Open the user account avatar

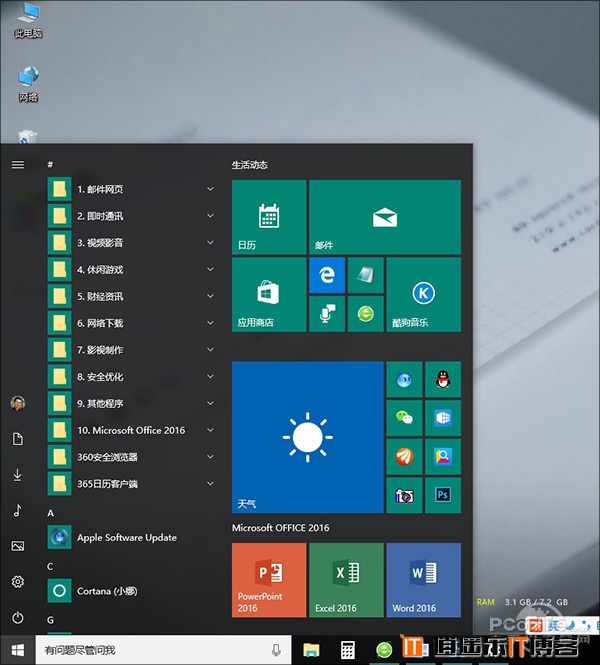(x=17, y=403)
